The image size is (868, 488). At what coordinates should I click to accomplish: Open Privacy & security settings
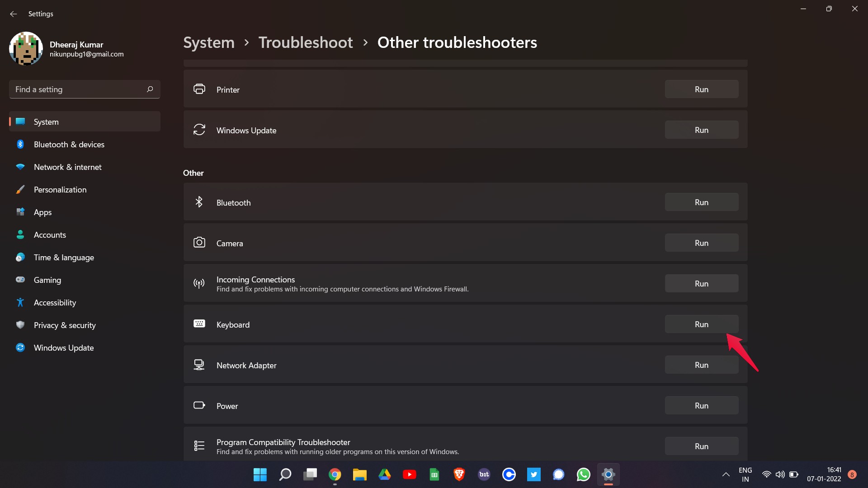click(x=65, y=325)
